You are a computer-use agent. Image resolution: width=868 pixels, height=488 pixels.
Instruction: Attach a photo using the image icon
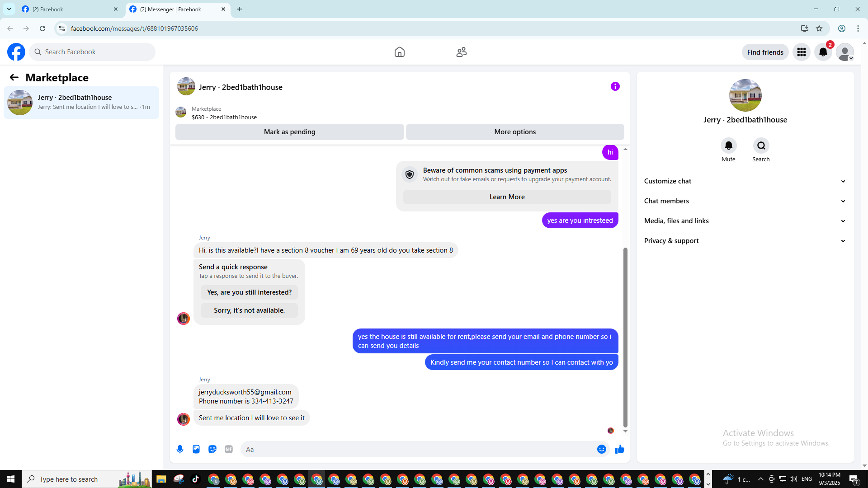tap(196, 449)
